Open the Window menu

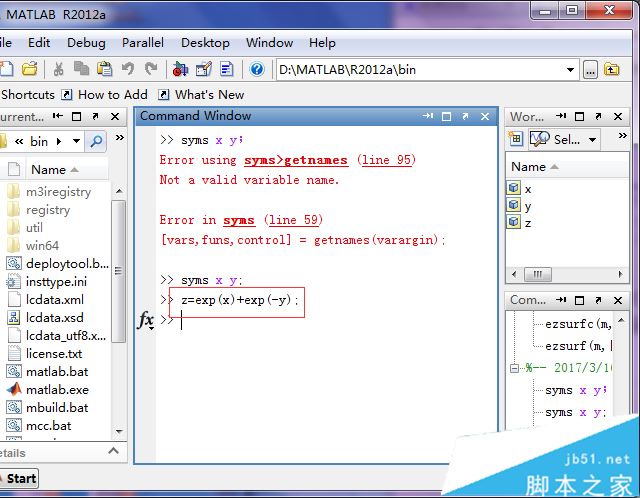point(269,43)
